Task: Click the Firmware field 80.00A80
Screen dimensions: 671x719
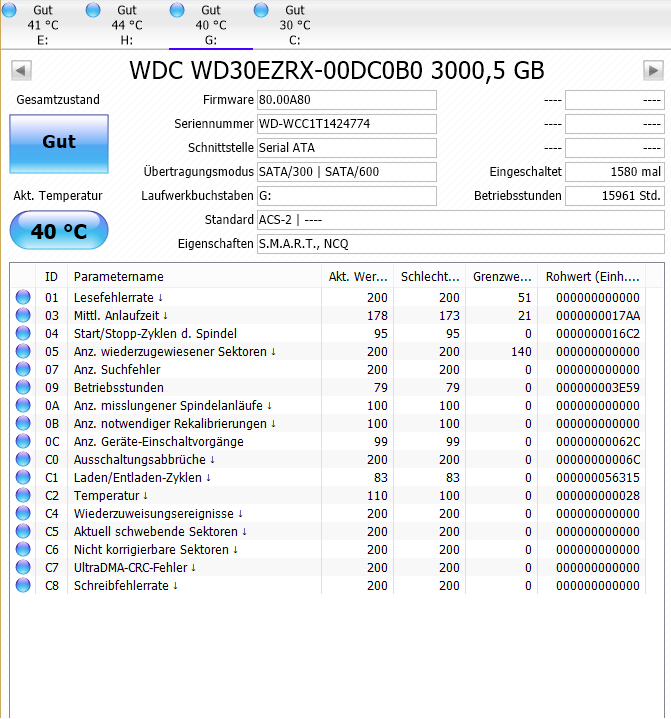Action: (x=347, y=100)
